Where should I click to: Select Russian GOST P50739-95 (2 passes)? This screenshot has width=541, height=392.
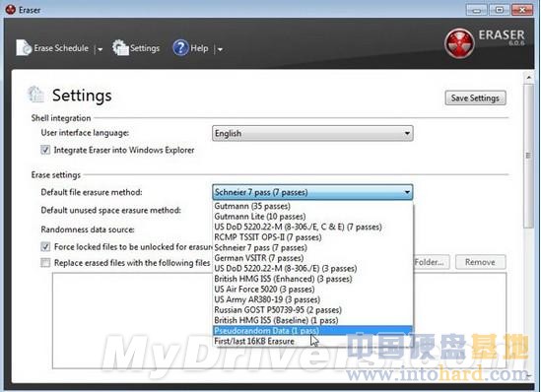pos(312,309)
